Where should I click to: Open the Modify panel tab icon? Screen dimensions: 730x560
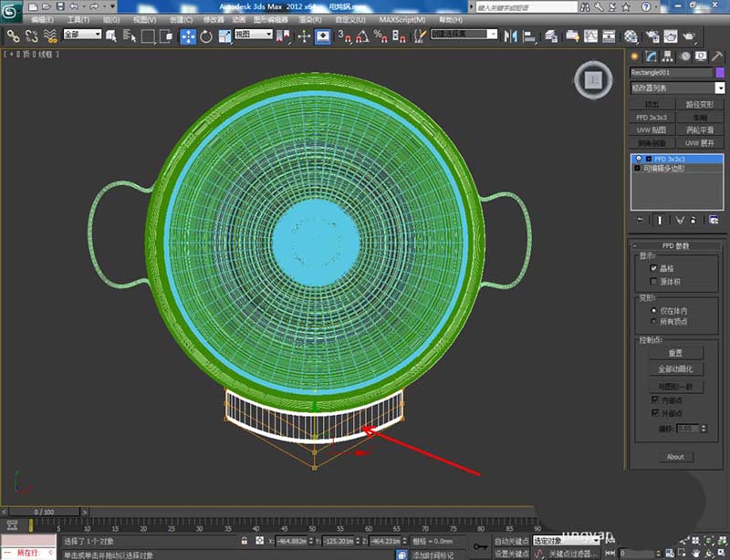[651, 57]
